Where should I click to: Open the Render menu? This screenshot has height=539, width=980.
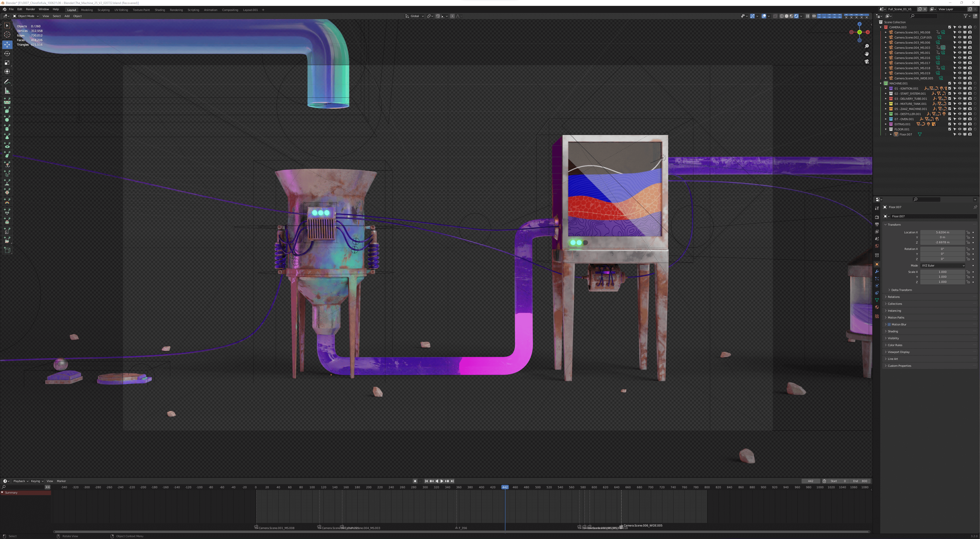[30, 9]
